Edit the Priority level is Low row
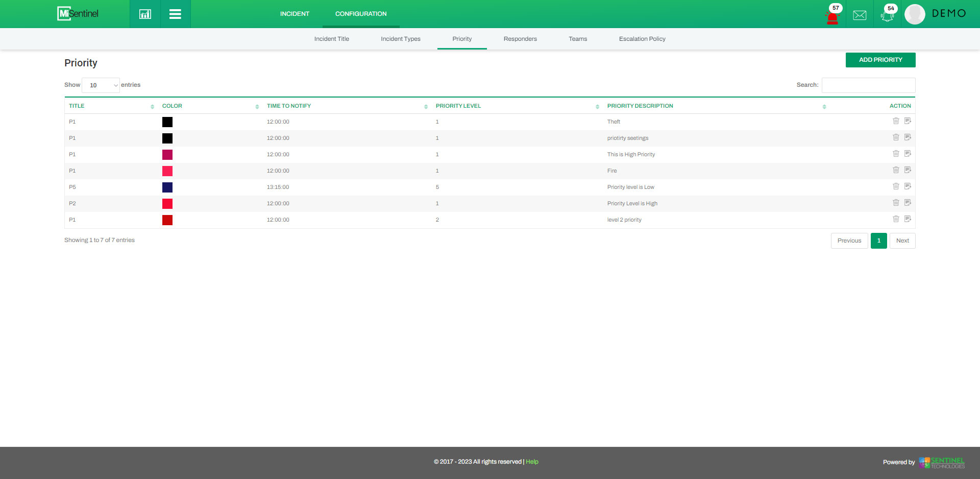The height and width of the screenshot is (479, 980). [x=908, y=186]
